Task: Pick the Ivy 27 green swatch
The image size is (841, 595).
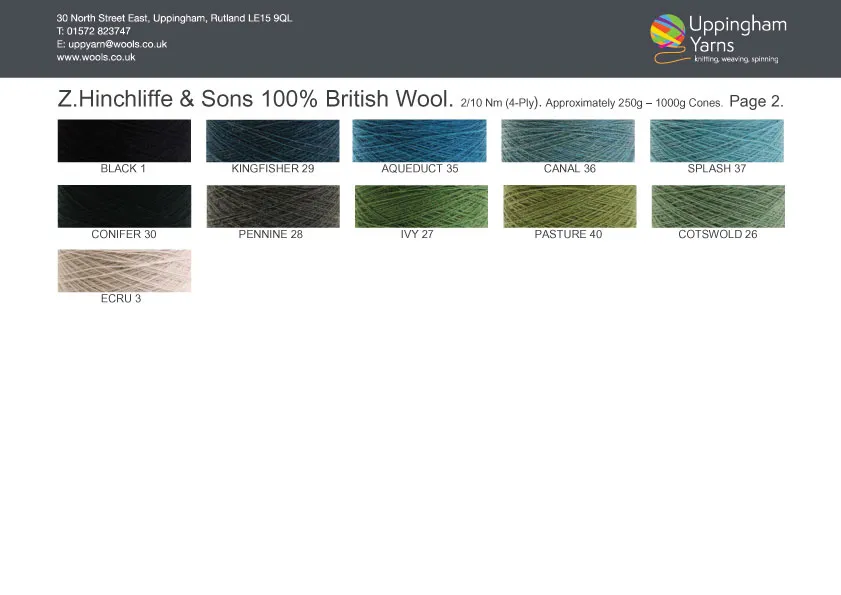Action: (419, 206)
